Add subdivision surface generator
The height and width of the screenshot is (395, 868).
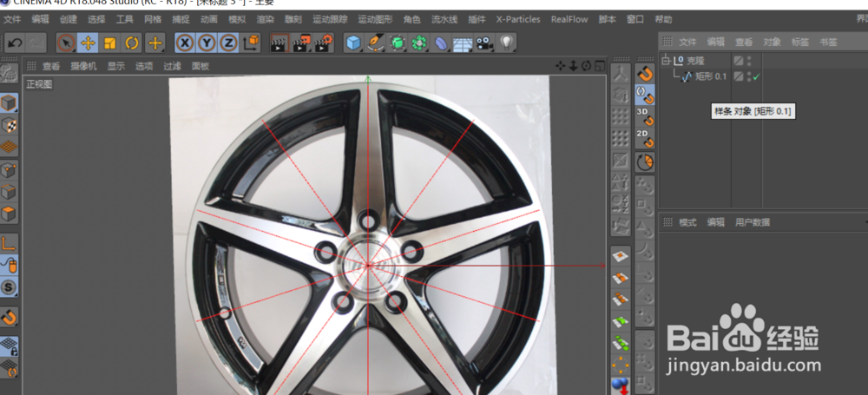pos(398,43)
